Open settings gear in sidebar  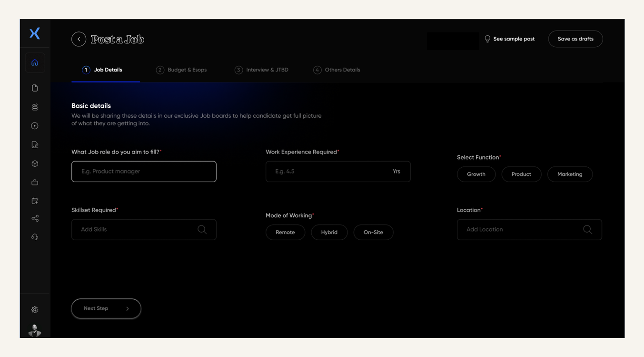(x=35, y=310)
